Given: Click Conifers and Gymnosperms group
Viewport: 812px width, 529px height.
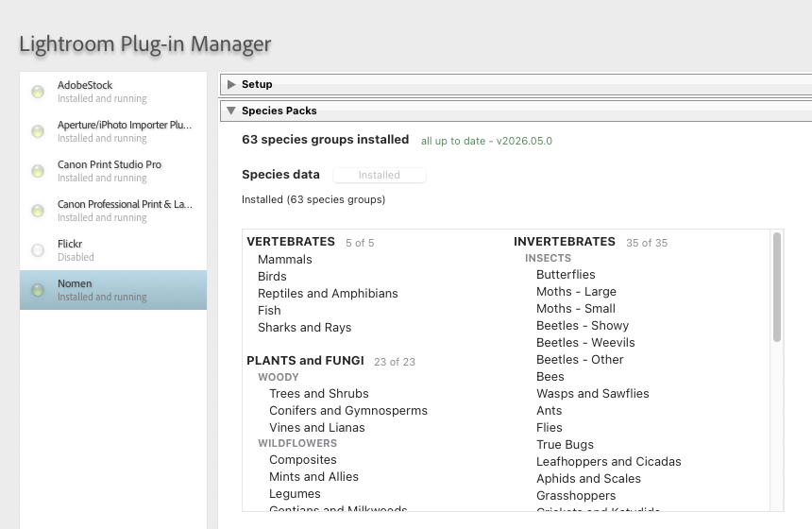Looking at the screenshot, I should (348, 411).
